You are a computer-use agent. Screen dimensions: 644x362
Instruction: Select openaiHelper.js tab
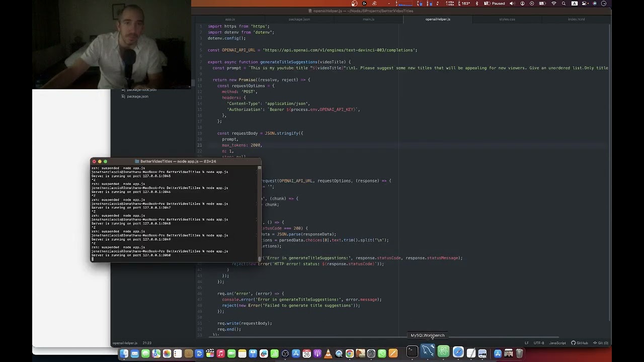438,19
